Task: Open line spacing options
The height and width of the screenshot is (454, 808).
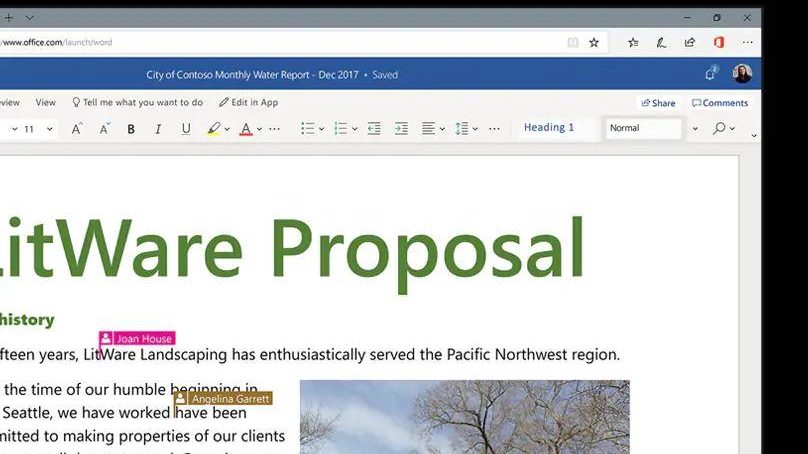Action: (x=462, y=128)
